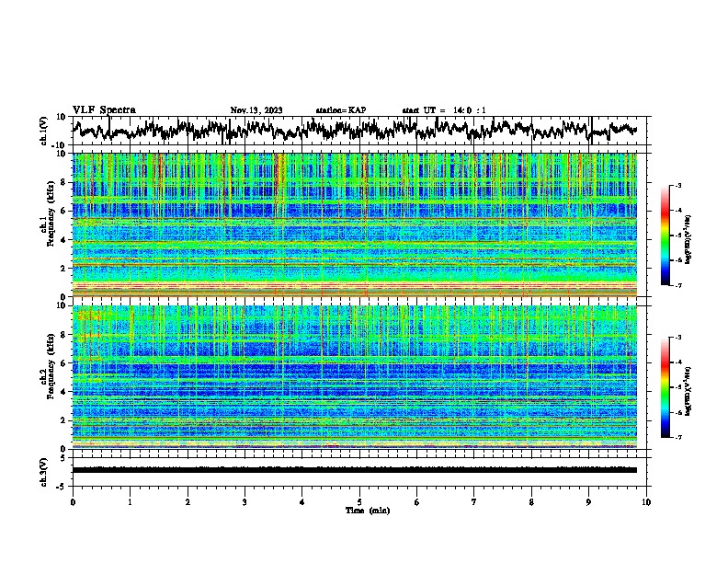Click the "-7" label on ch.2 color bar
The width and height of the screenshot is (728, 563).
click(677, 437)
